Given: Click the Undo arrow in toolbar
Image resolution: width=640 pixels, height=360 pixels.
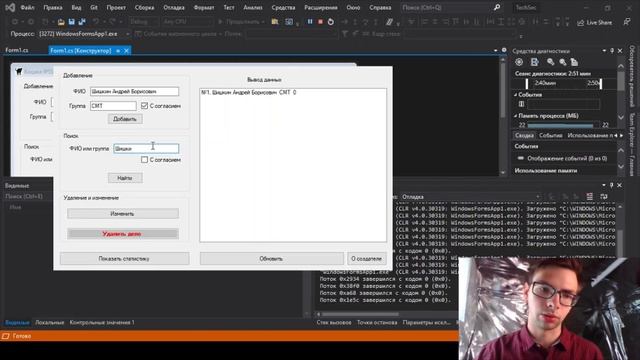Looking at the screenshot, I should pos(96,22).
